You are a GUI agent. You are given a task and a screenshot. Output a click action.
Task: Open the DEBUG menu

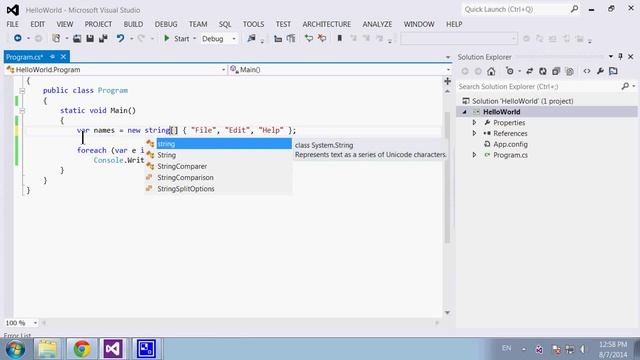pyautogui.click(x=166, y=24)
